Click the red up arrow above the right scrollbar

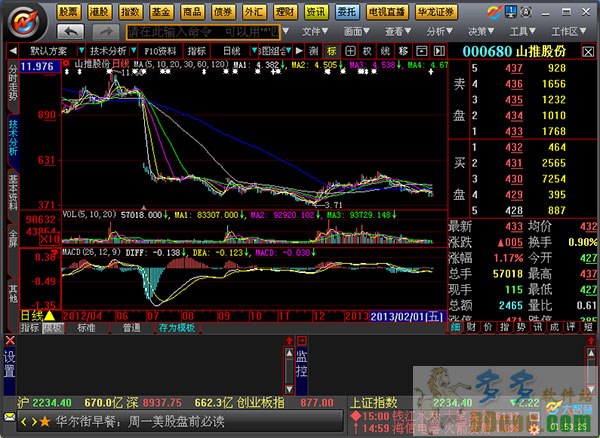[591, 340]
